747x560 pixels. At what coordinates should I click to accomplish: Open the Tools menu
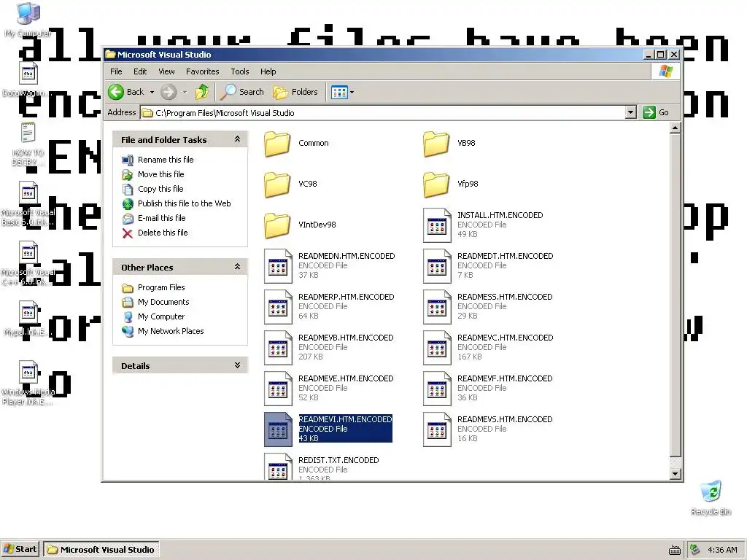point(239,71)
